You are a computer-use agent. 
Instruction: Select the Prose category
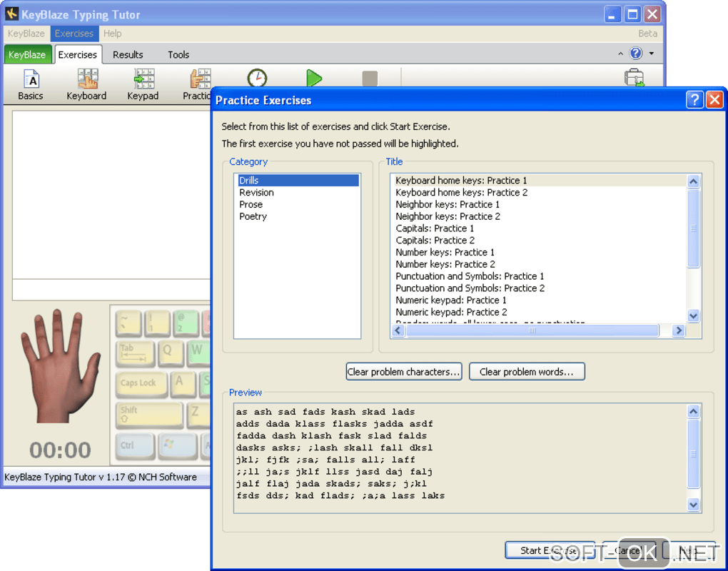coord(298,204)
